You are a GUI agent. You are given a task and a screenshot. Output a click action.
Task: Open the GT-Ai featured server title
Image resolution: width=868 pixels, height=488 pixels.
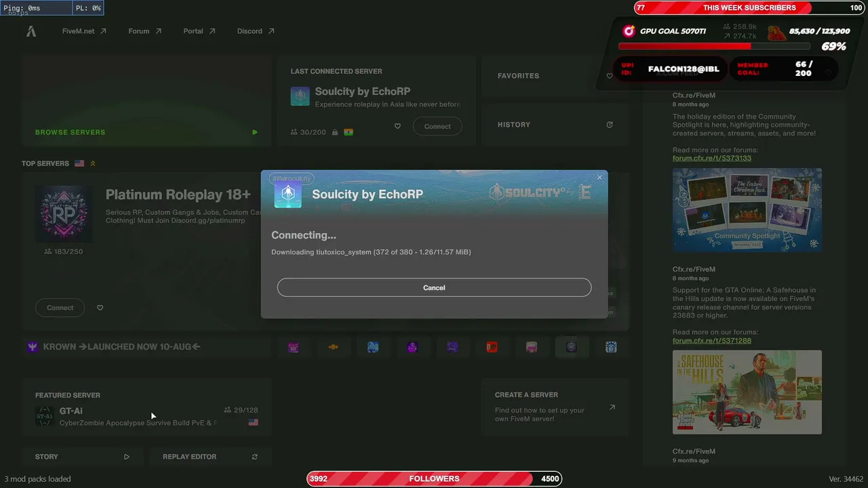71,411
